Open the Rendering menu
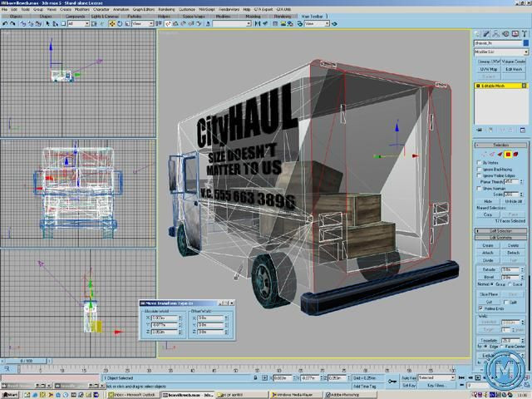 pos(166,9)
